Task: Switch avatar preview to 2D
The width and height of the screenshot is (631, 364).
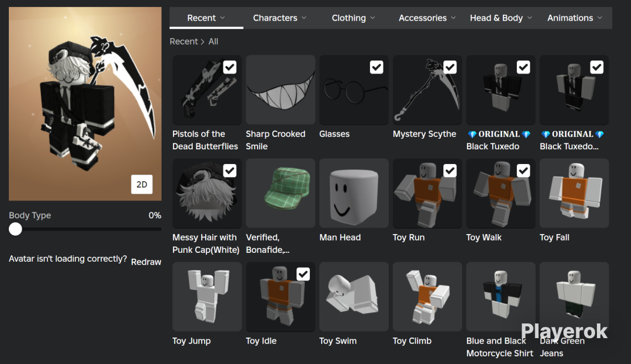Action: 142,184
